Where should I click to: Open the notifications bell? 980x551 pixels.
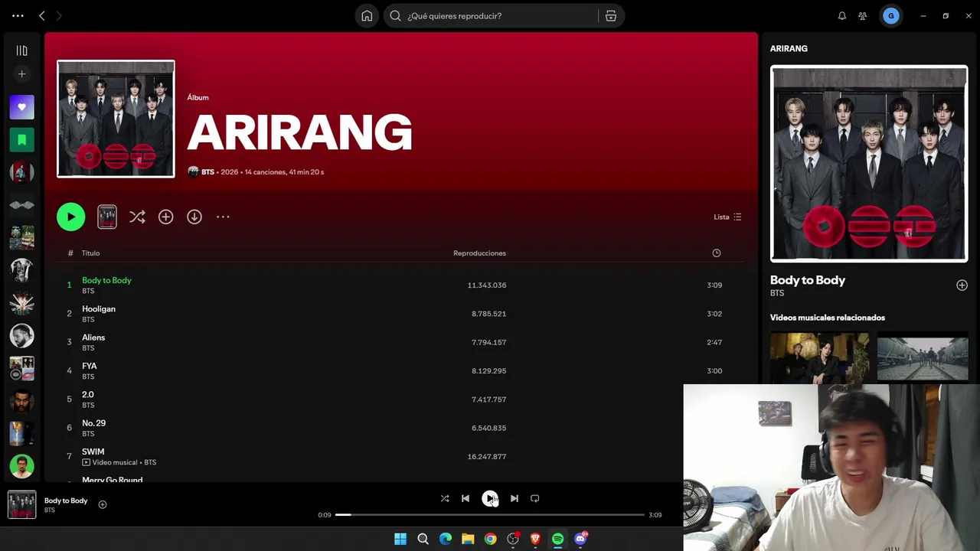[x=842, y=16]
